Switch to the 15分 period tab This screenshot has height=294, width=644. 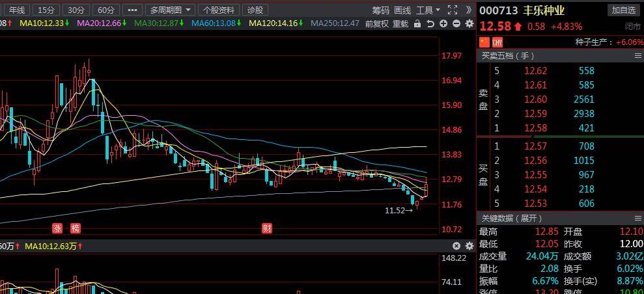tap(46, 10)
